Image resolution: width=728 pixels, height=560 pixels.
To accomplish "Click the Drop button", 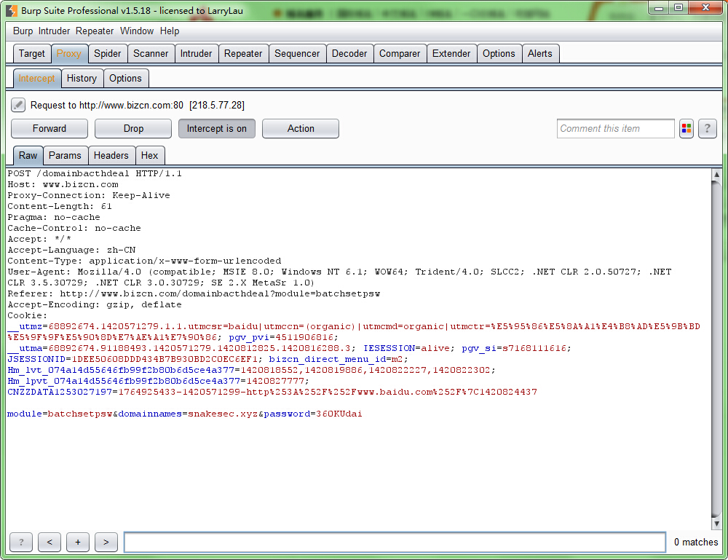I will coord(133,129).
